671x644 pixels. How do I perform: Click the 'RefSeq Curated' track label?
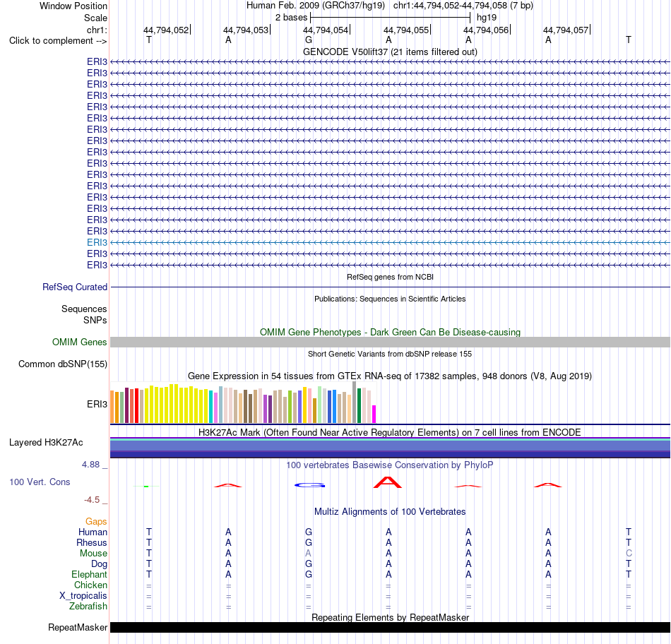(74, 287)
